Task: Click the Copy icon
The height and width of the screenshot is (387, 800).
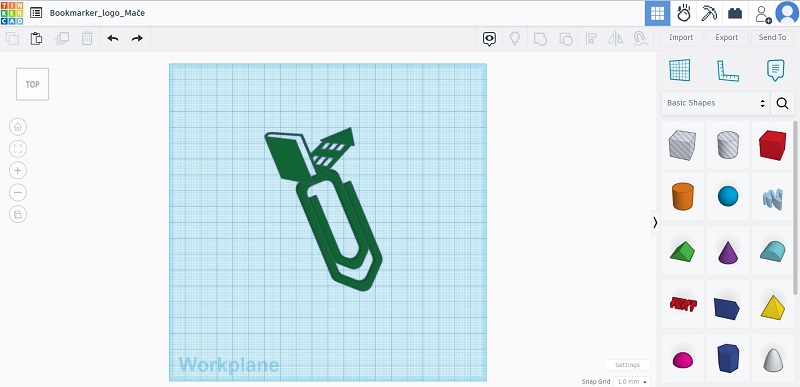Action: pos(12,38)
